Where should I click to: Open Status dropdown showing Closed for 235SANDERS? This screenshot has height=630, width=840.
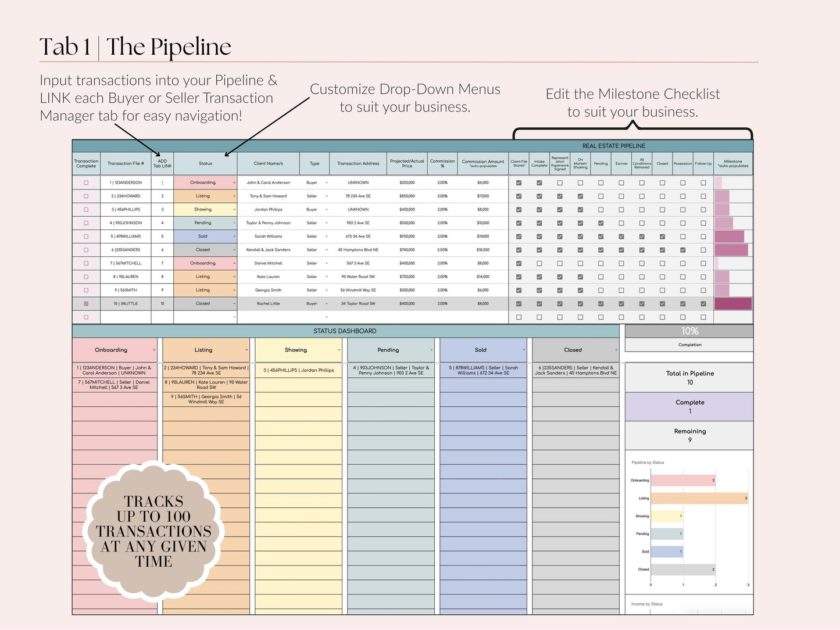coord(234,250)
